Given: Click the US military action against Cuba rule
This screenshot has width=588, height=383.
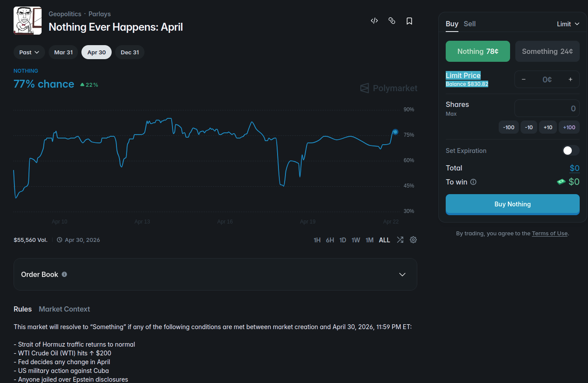Looking at the screenshot, I should click(61, 371).
